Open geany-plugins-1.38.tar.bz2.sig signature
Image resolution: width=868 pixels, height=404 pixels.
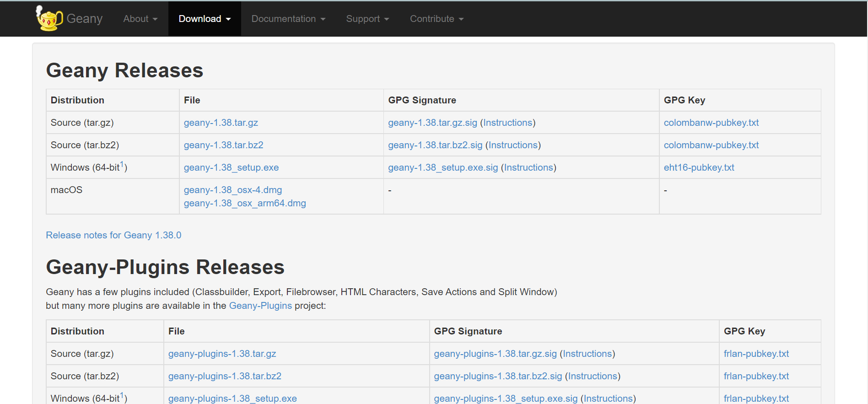point(498,376)
